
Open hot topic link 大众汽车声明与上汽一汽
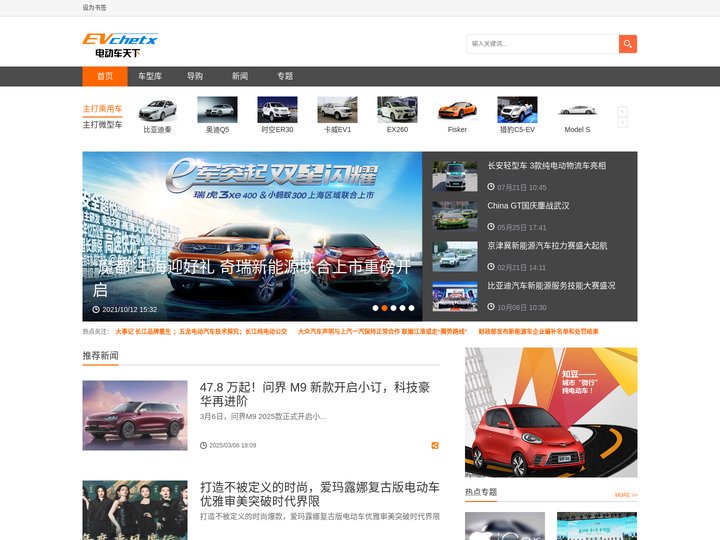pos(382,332)
